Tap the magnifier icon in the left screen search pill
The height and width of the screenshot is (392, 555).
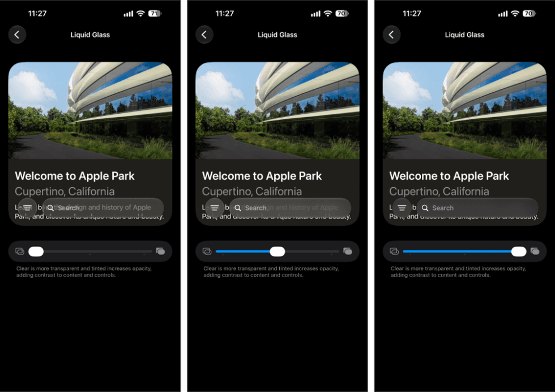pos(50,208)
